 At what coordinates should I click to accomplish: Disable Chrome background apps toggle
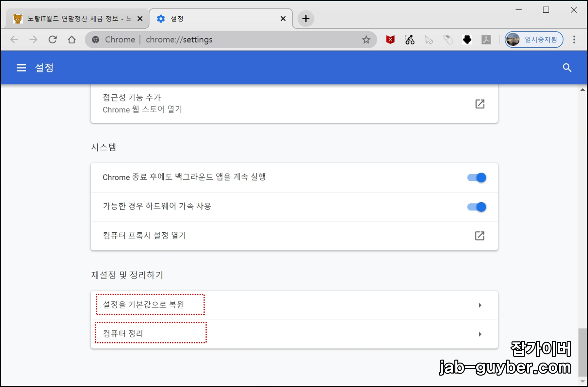pos(476,177)
